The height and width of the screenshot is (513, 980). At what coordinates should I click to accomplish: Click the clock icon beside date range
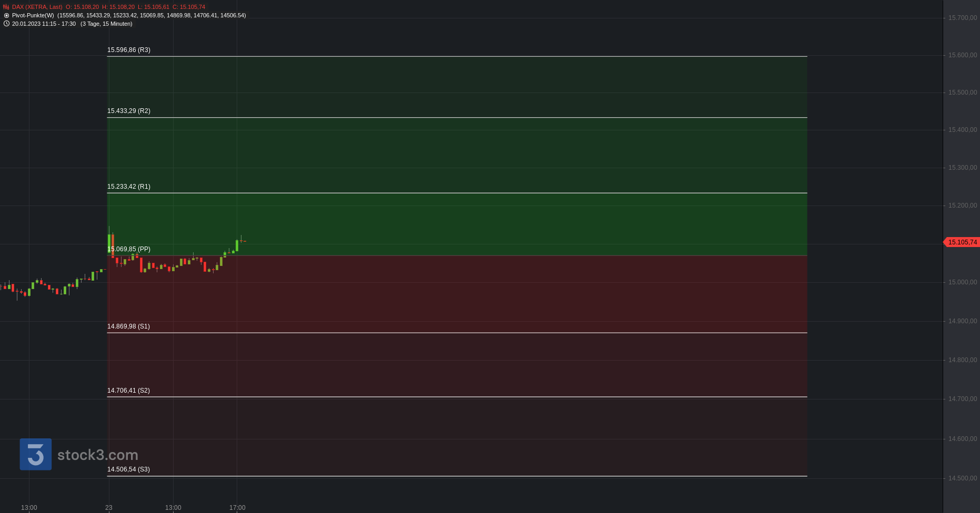coord(6,24)
